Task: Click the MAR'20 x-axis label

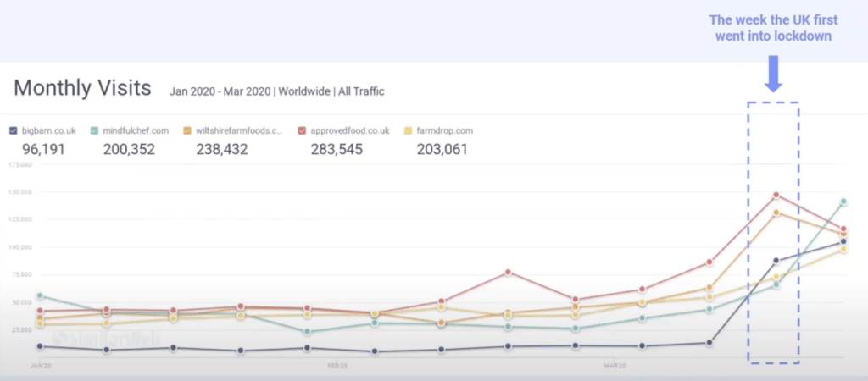Action: (614, 366)
